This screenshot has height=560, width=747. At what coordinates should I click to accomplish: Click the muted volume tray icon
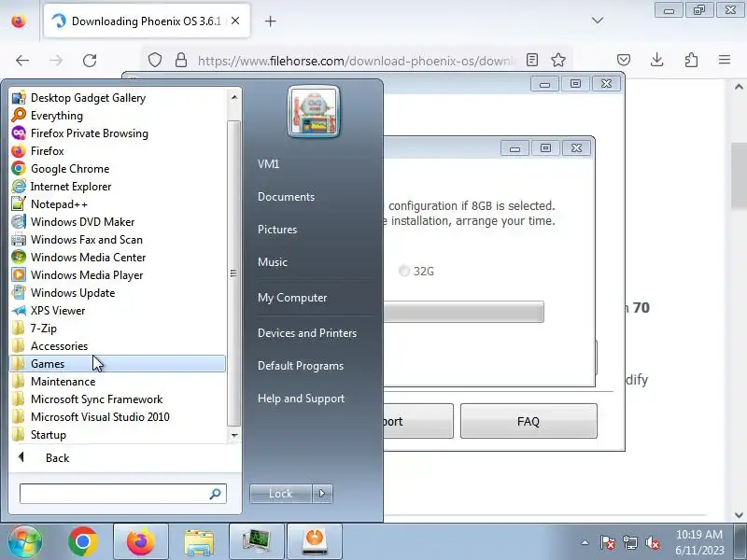652,542
